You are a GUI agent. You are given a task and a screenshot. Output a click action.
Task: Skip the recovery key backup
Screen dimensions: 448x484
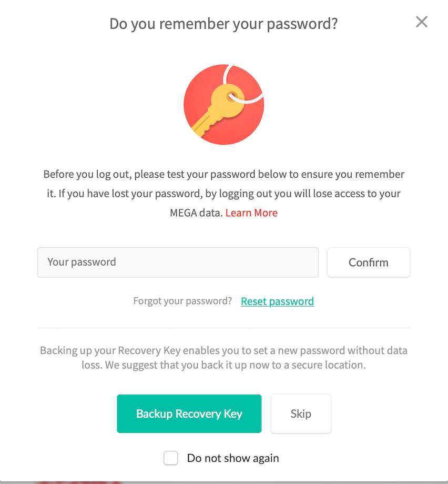tap(301, 414)
